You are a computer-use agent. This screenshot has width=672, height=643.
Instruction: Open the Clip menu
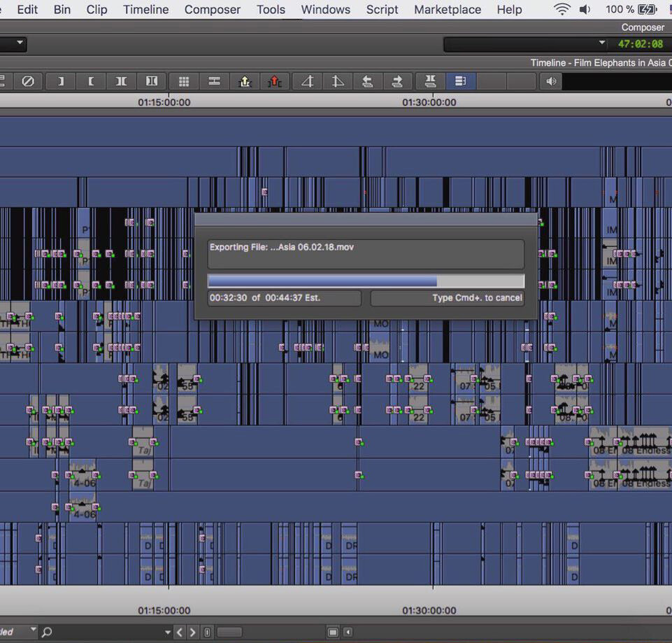point(97,9)
